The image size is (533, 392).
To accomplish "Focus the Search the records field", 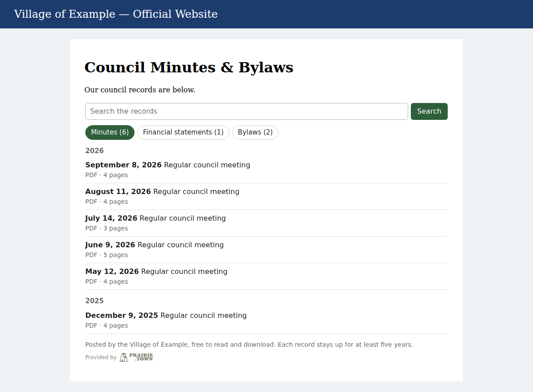I will [247, 111].
